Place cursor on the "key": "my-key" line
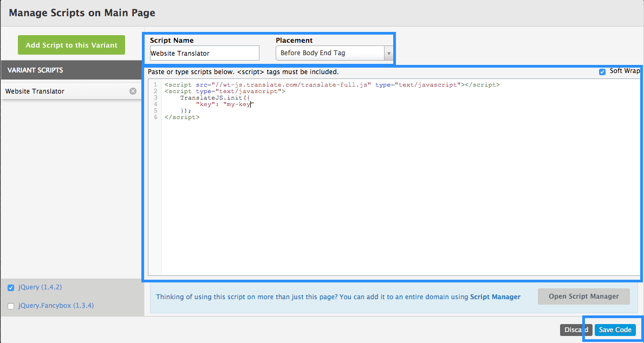The height and width of the screenshot is (343, 644). (x=225, y=104)
